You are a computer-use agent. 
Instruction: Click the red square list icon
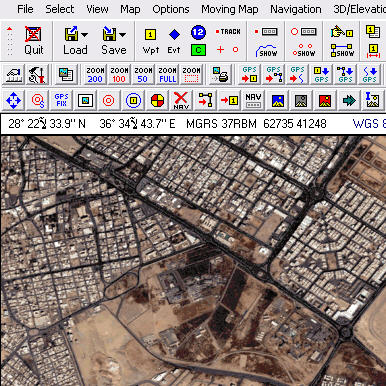point(266,32)
